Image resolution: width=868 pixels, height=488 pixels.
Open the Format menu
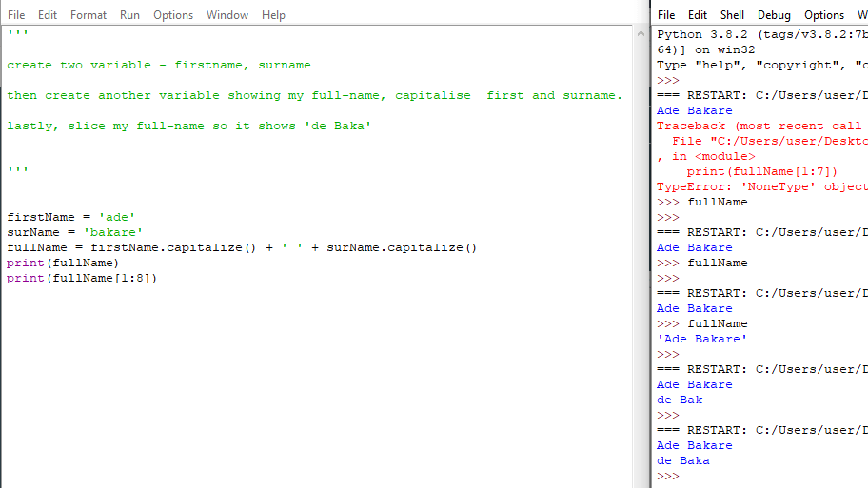[x=88, y=15]
